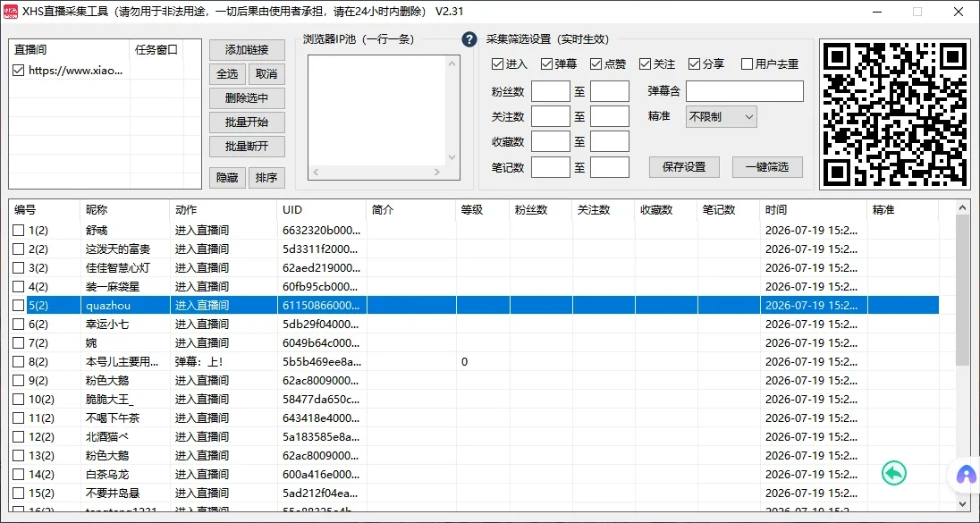Image resolution: width=980 pixels, height=523 pixels.
Task: Select the 不喝下午茶 nickname cell
Action: tap(125, 418)
